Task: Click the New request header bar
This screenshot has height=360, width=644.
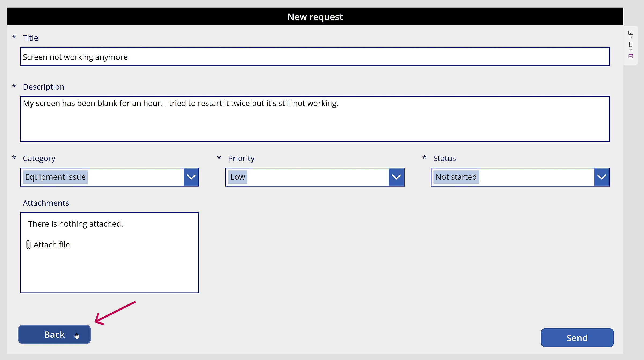Action: pos(315,17)
